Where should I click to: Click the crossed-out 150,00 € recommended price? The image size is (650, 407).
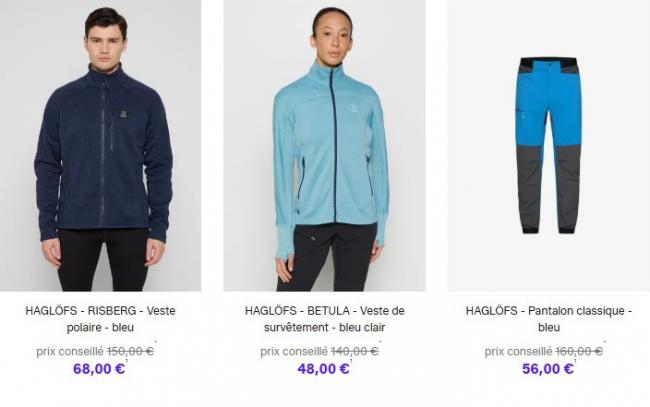(130, 351)
